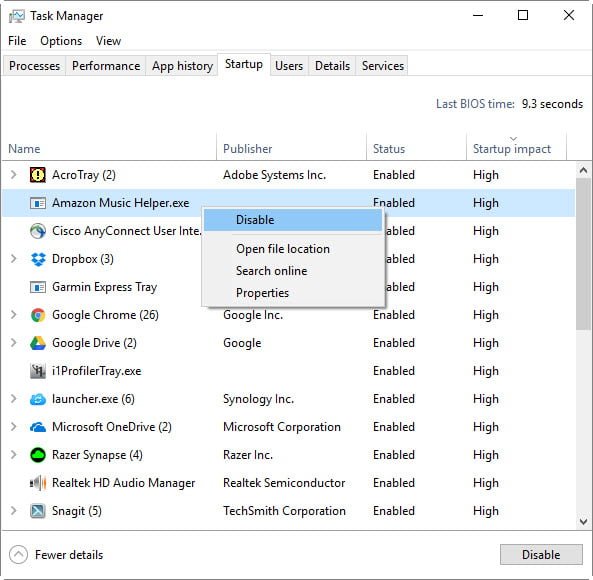
Task: Choose Disable in the context menu
Action: 293,220
